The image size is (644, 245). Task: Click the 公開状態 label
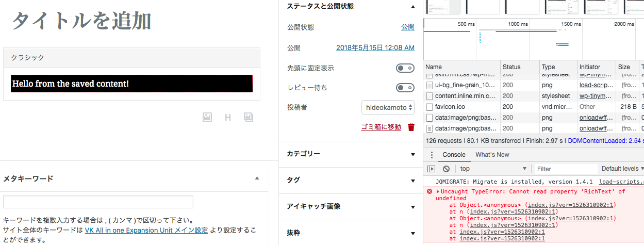pyautogui.click(x=301, y=27)
